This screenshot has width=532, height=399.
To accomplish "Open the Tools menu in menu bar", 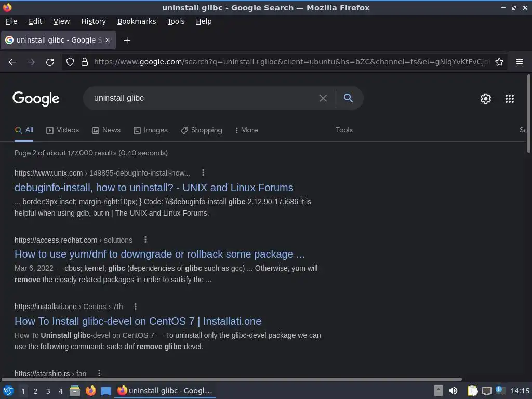I will [176, 21].
